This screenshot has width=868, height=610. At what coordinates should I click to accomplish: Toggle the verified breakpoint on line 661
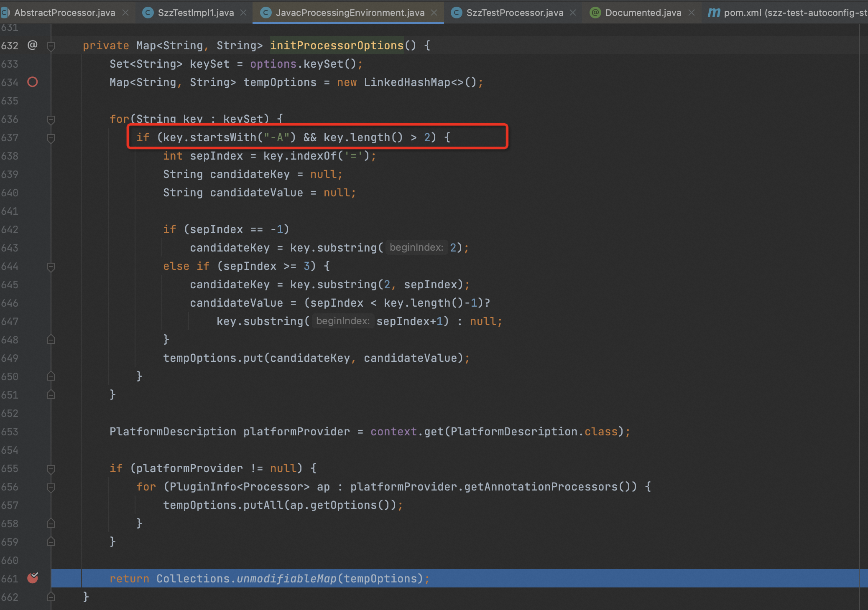tap(32, 578)
